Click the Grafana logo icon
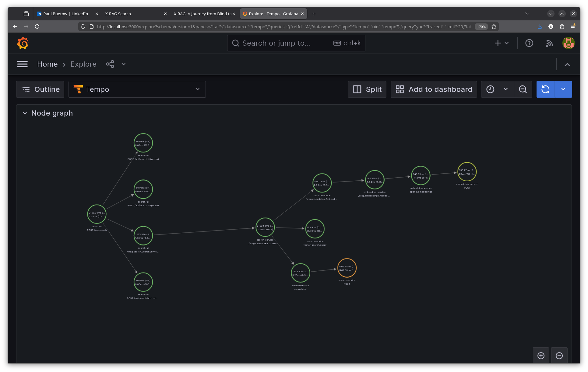Image resolution: width=588 pixels, height=372 pixels. coord(23,43)
